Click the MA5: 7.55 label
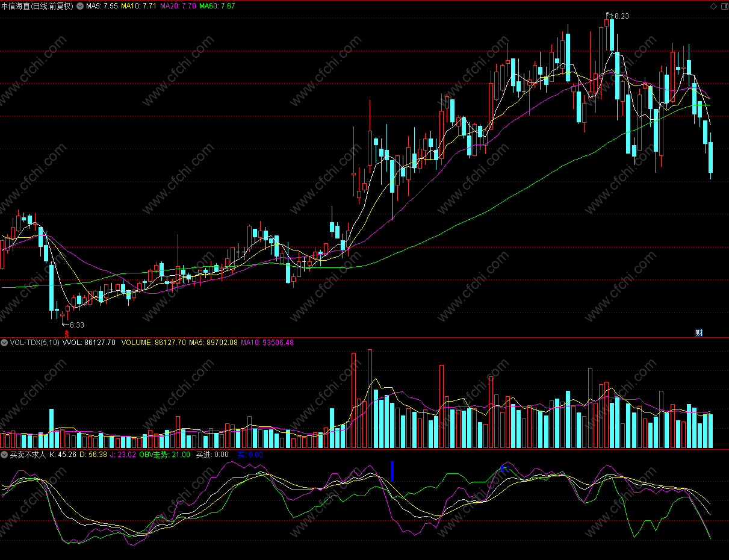Image resolution: width=729 pixels, height=560 pixels. (102, 6)
